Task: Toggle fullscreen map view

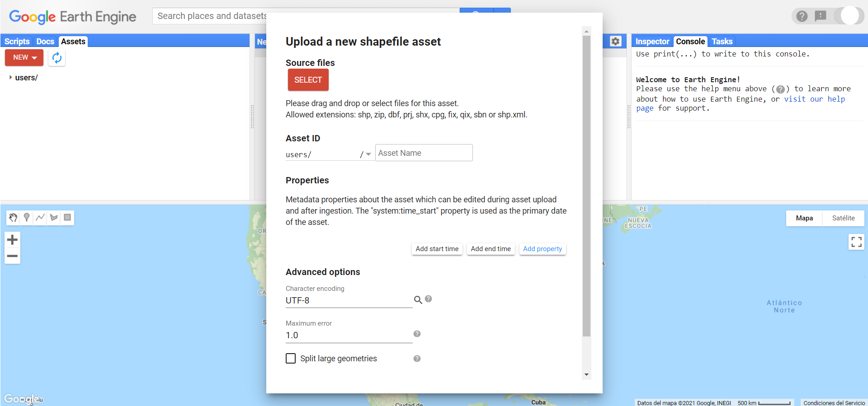Action: [856, 242]
